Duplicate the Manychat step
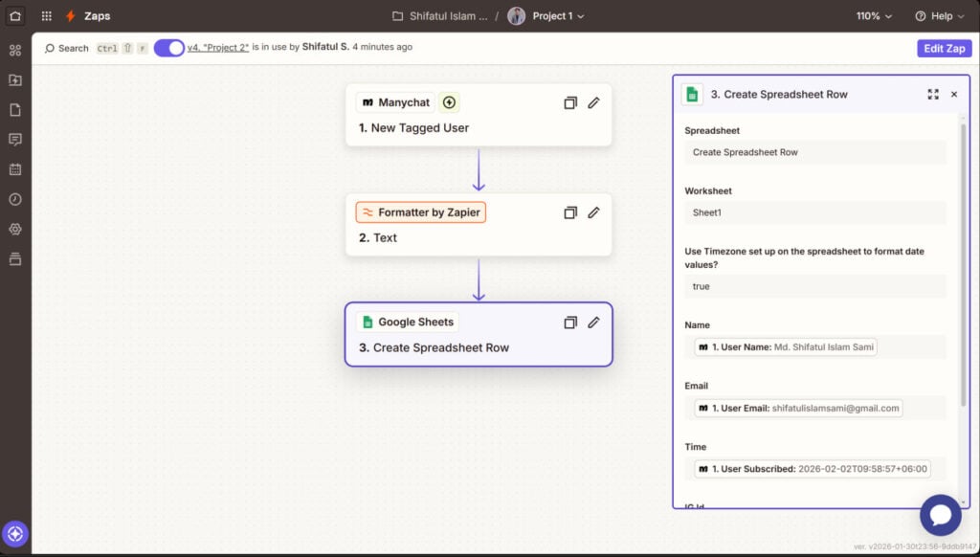980x557 pixels. (570, 102)
